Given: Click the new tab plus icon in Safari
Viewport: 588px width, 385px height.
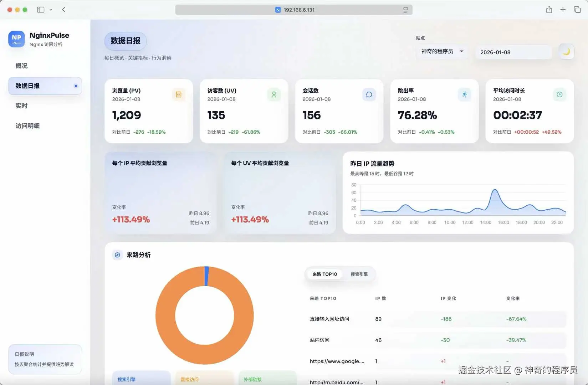Looking at the screenshot, I should click(x=563, y=10).
